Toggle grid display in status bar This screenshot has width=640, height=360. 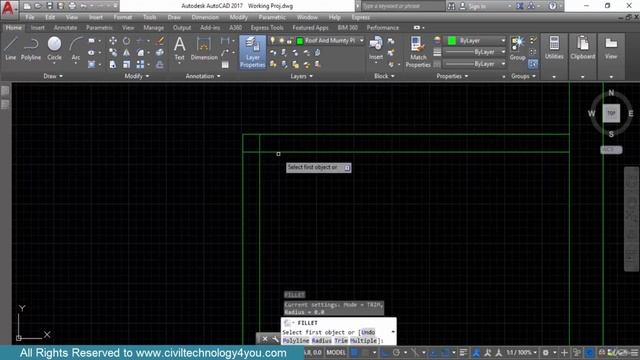[354, 352]
